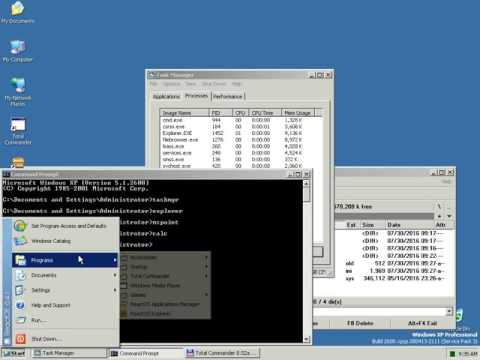Click the red Shut Down icon
This screenshot has height=360, width=480.
coord(21,339)
